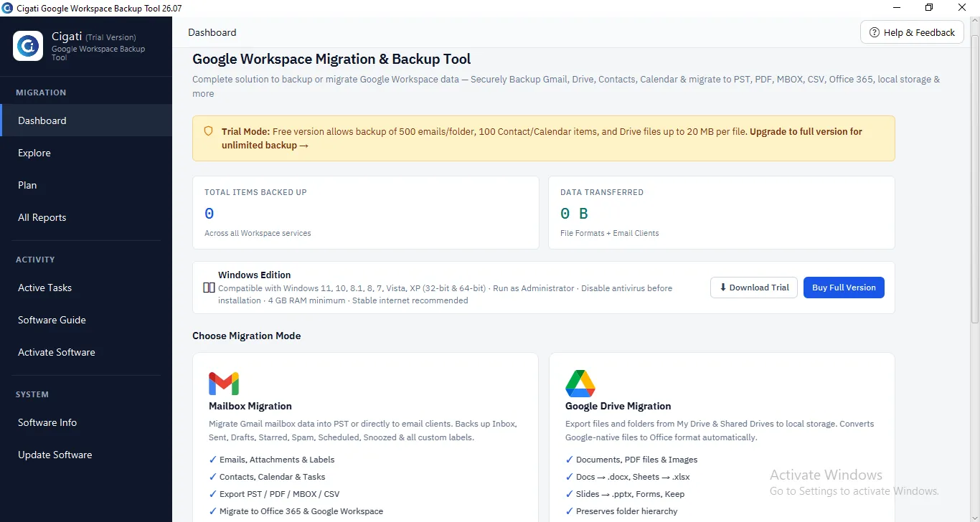Image resolution: width=980 pixels, height=522 pixels.
Task: Click the 'Across all Workspace services' caption
Action: [x=258, y=233]
